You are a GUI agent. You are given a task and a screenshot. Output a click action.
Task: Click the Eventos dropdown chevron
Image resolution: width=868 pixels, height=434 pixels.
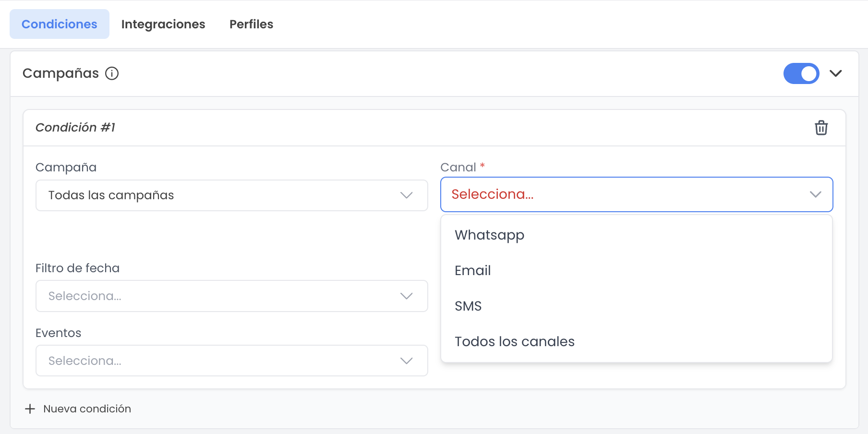coord(406,361)
